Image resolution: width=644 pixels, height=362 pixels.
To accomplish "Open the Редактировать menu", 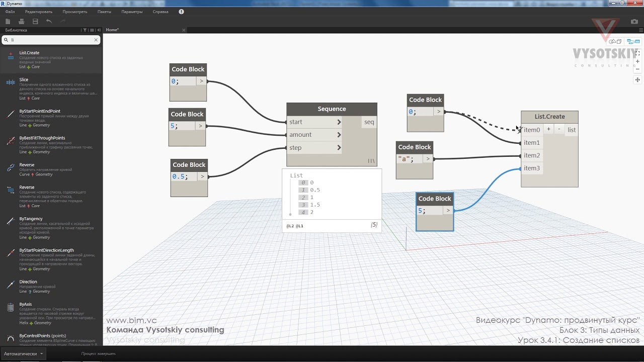I will click(x=39, y=12).
